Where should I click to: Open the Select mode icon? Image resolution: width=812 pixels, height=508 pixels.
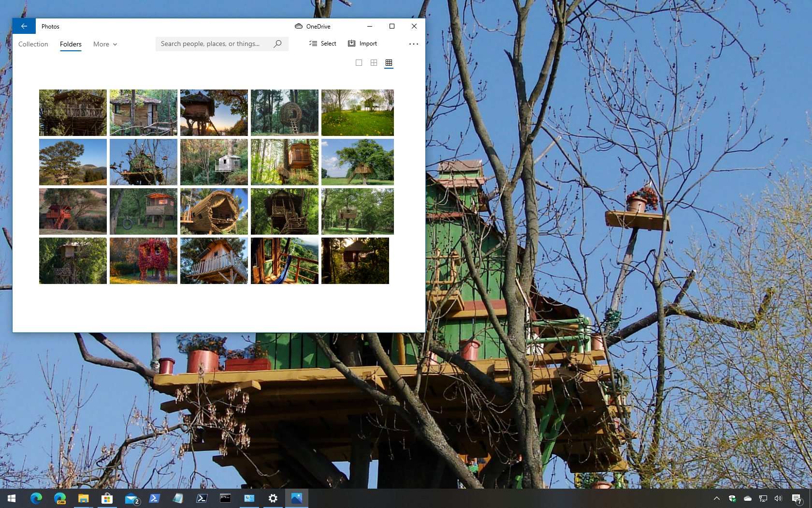[x=313, y=44]
